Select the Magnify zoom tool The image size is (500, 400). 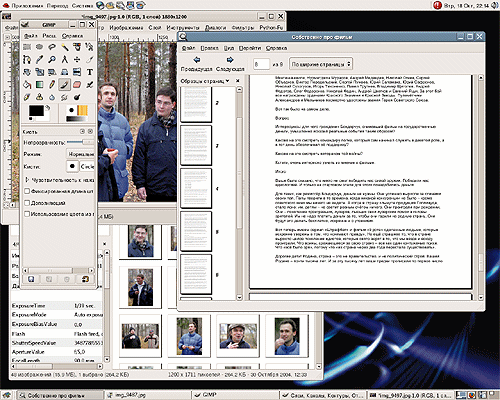coord(52,60)
